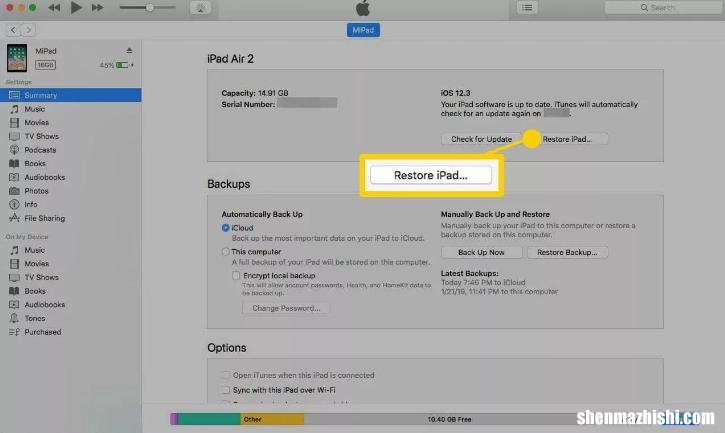The image size is (725, 433).
Task: Open the AirPlay output button
Action: coord(200,7)
